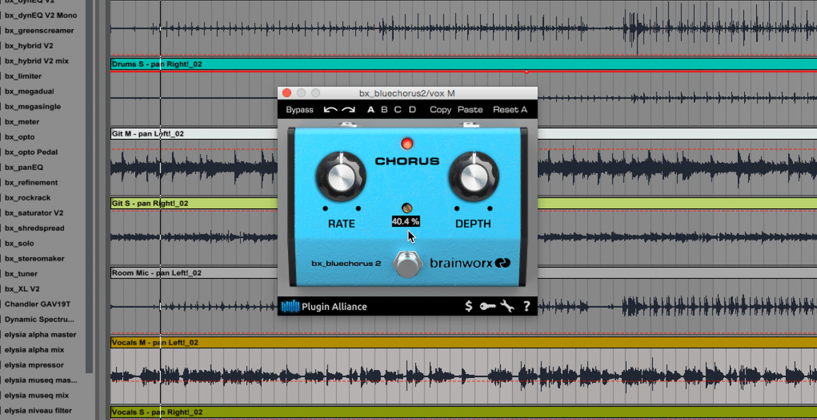This screenshot has width=817, height=420.
Task: Select elysia niveau filter in plugin list
Action: click(39, 411)
